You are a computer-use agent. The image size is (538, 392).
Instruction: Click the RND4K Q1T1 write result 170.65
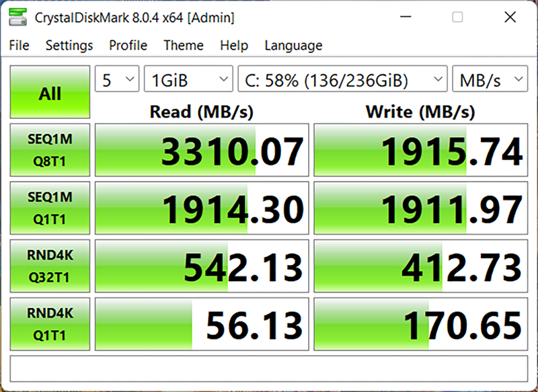(x=421, y=323)
